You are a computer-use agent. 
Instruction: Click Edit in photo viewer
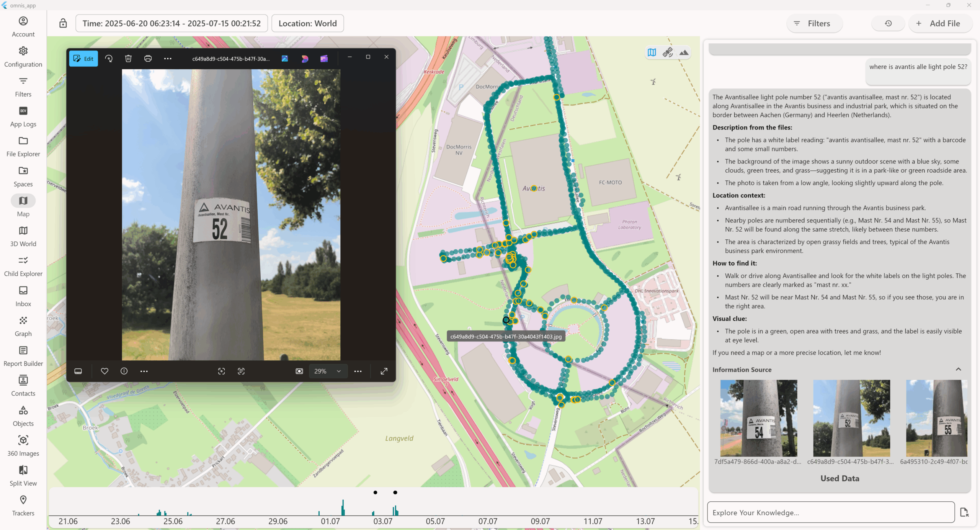click(83, 59)
